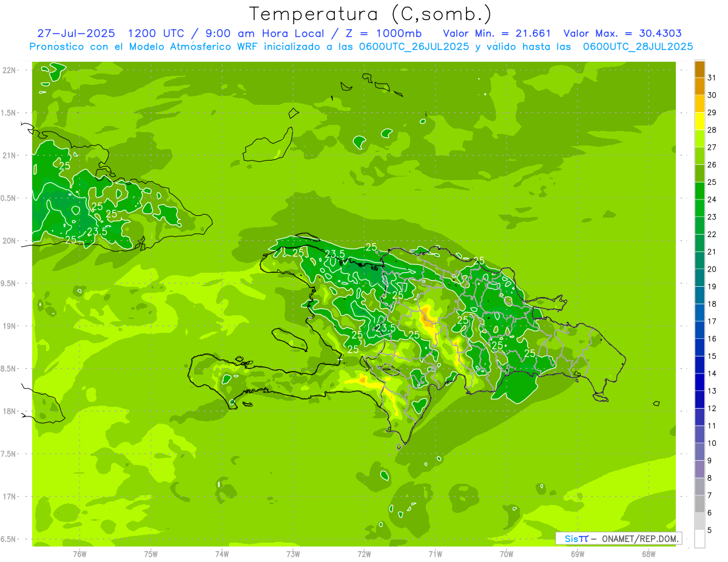The height and width of the screenshot is (562, 728).
Task: Click the "Valor Min. = 21.661" value
Action: click(x=497, y=33)
